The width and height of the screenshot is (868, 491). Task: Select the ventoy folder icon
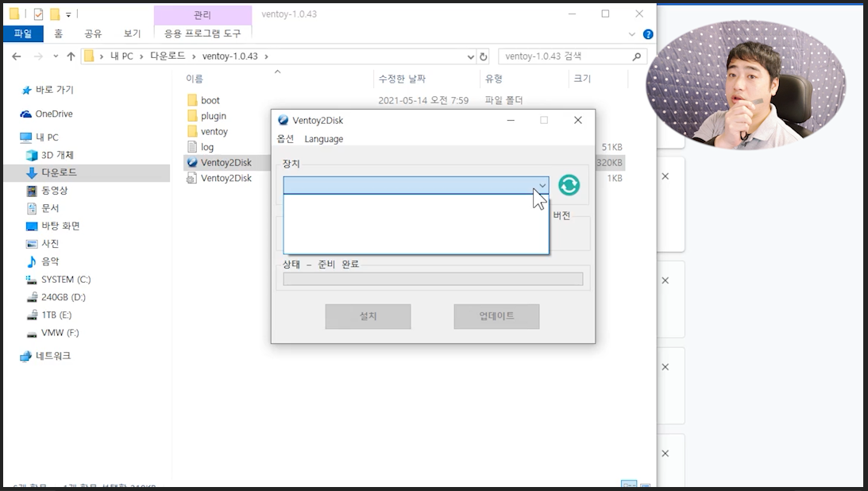(192, 131)
